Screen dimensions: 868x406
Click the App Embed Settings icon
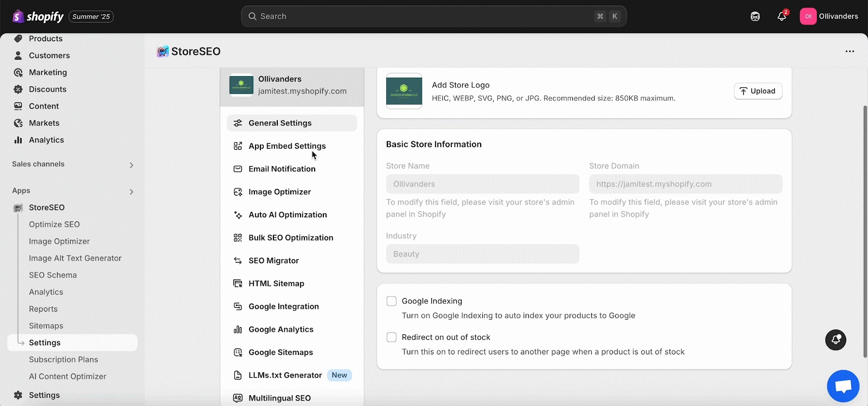pos(238,146)
